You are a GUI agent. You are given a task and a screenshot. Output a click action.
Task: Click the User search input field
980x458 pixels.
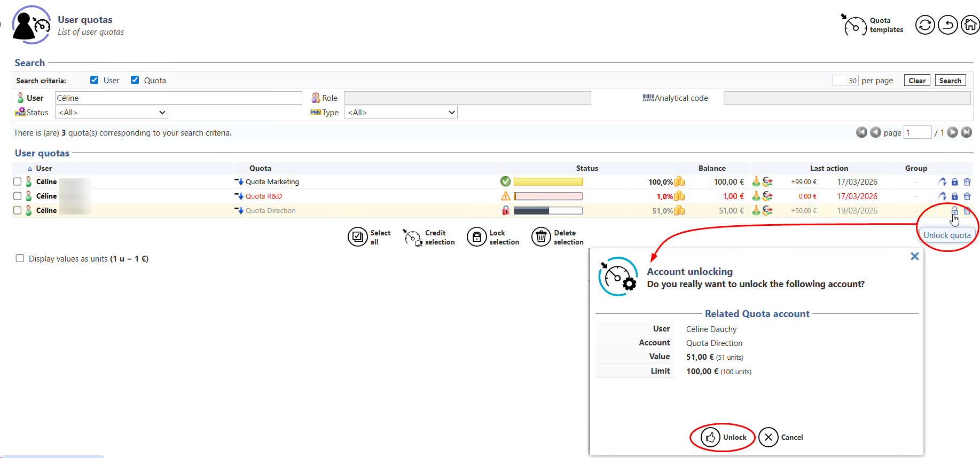tap(178, 98)
